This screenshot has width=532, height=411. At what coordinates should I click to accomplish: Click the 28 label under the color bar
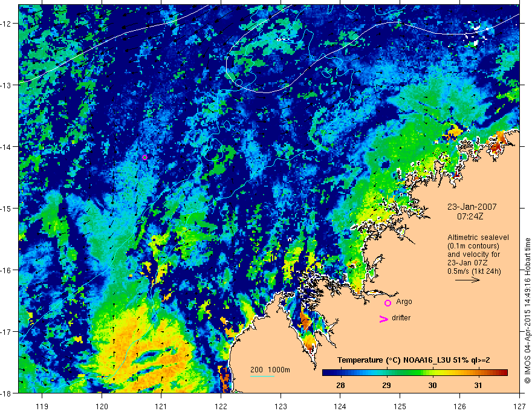pos(340,385)
